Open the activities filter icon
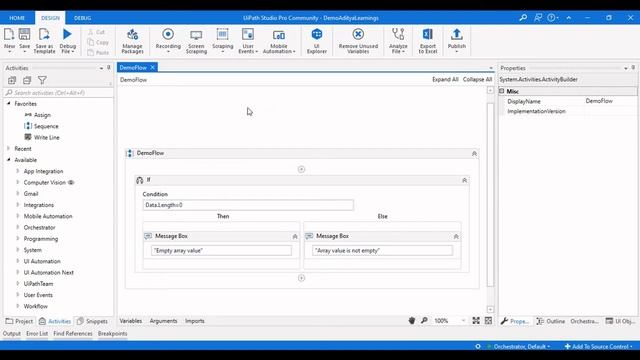Screen dimensions: 640x360 pyautogui.click(x=42, y=80)
